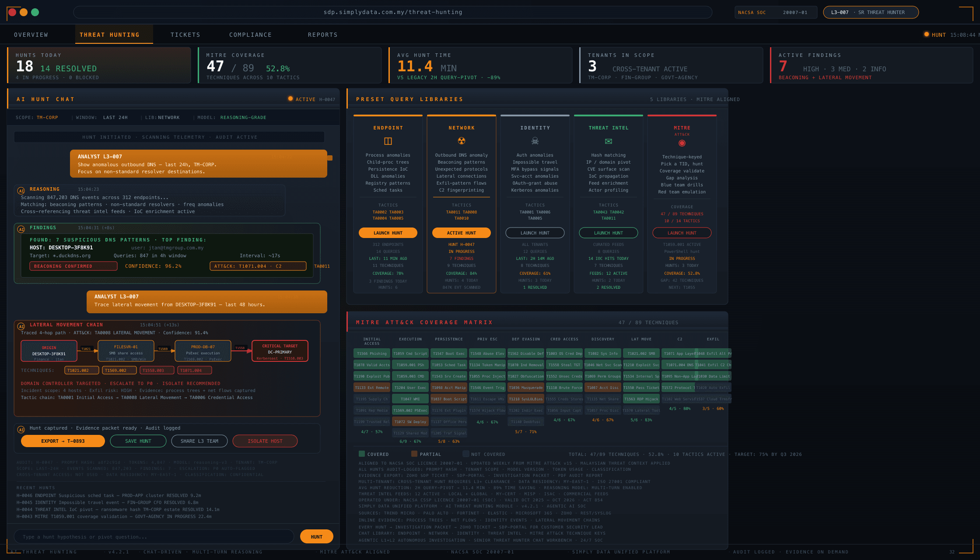Click the HUNT submit button
The image size is (980, 560).
pyautogui.click(x=317, y=536)
